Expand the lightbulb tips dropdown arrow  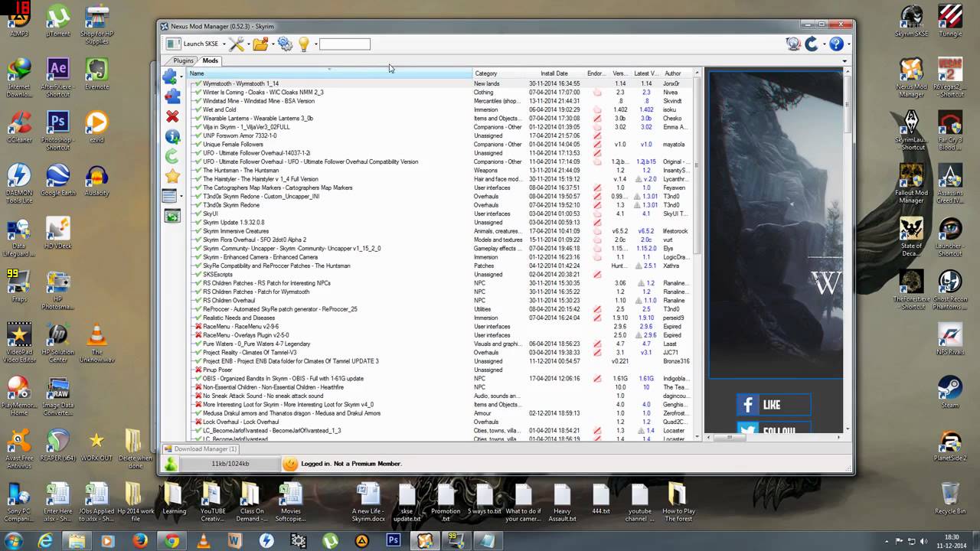point(315,44)
